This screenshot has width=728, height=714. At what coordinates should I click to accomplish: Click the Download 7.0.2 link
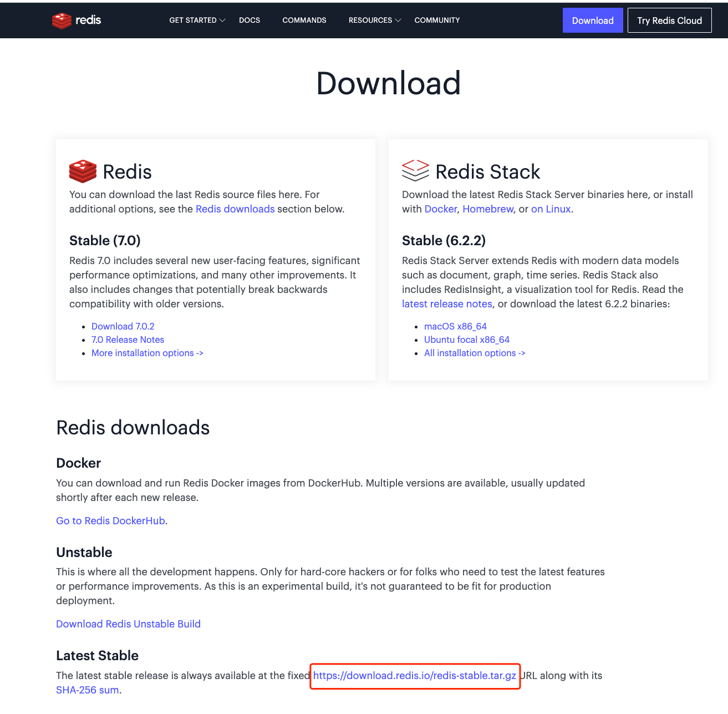pos(123,326)
